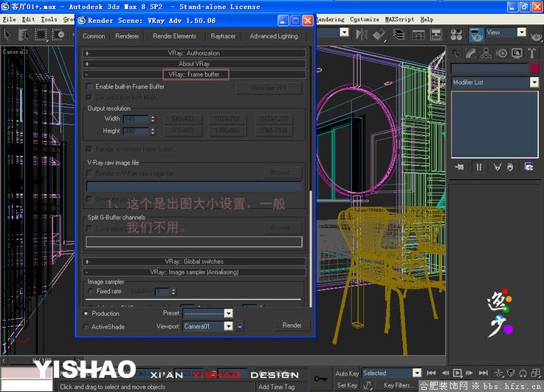The image size is (544, 392).
Task: Click the object color swatch
Action: pyautogui.click(x=534, y=68)
